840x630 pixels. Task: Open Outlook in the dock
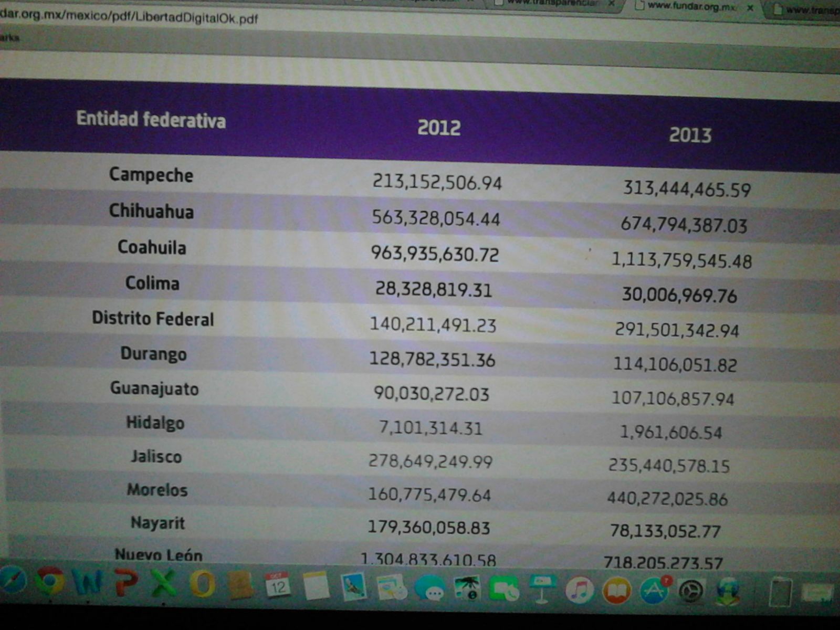pyautogui.click(x=202, y=584)
